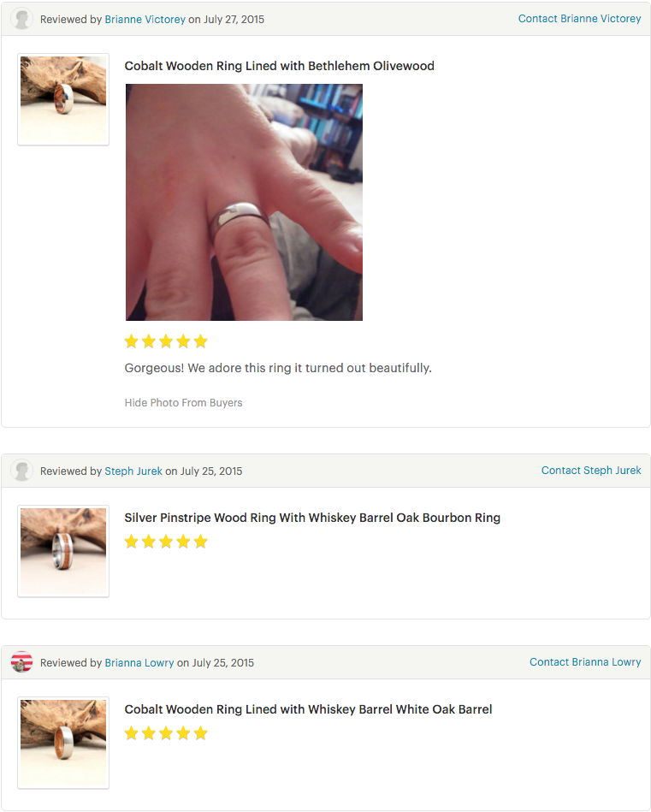Open Cobalt Wooden Ring Bethlehem Olivewood title
This screenshot has height=812, width=651.
(x=279, y=66)
